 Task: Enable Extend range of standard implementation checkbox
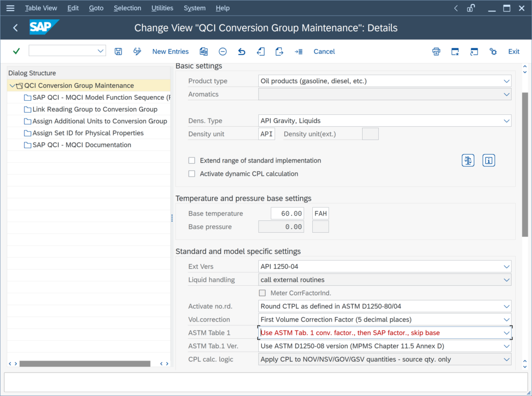point(192,161)
